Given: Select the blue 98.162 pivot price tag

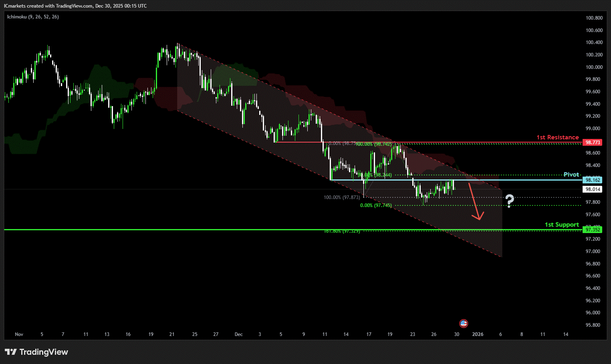Looking at the screenshot, I should [593, 180].
